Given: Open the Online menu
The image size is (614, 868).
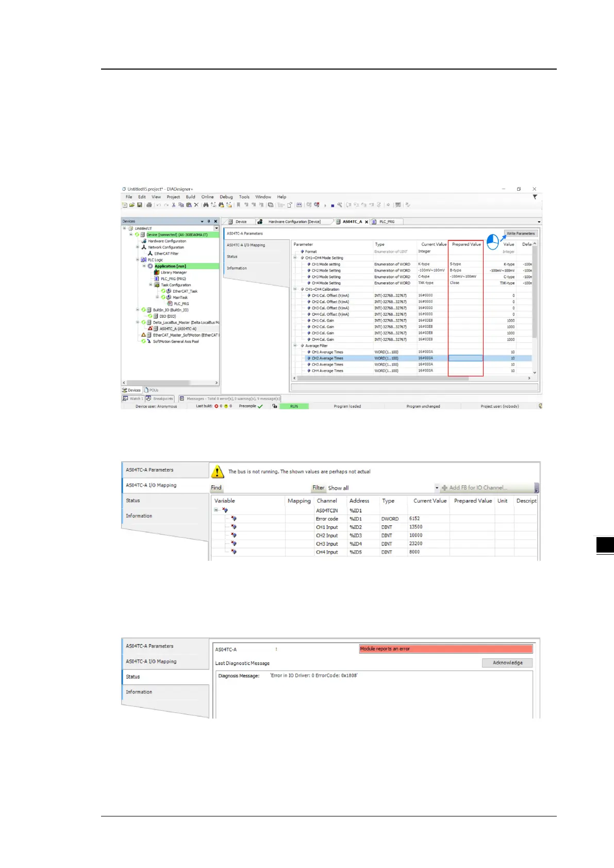Looking at the screenshot, I should pos(207,197).
